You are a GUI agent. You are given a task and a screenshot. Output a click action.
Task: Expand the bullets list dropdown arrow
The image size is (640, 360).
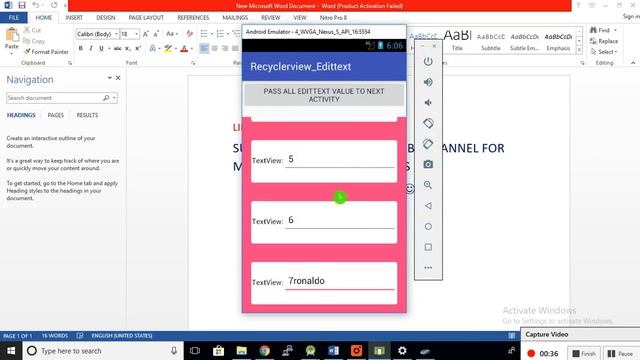tap(212, 34)
